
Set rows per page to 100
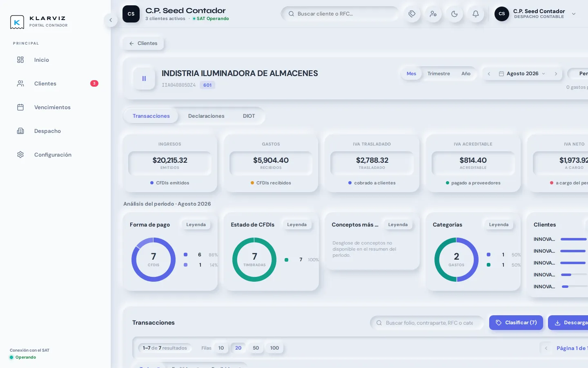[x=274, y=348]
